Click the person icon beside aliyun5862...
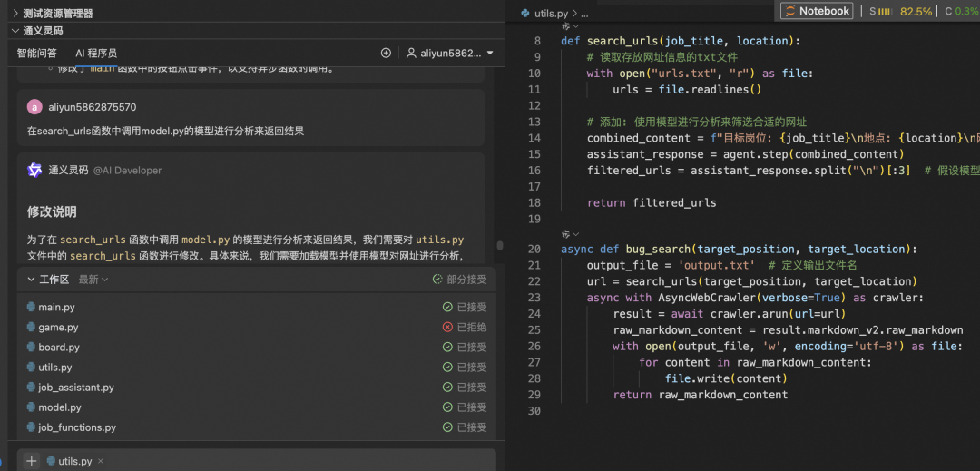Screen dimensions: 980x471 pos(411,54)
